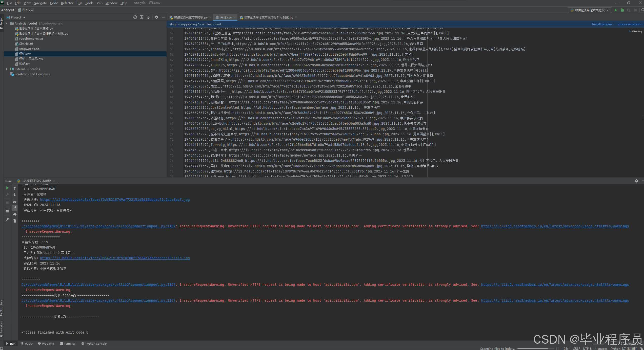Toggle soft-wrap in Run console
Viewport: 644px width, 350px height.
tap(15, 202)
